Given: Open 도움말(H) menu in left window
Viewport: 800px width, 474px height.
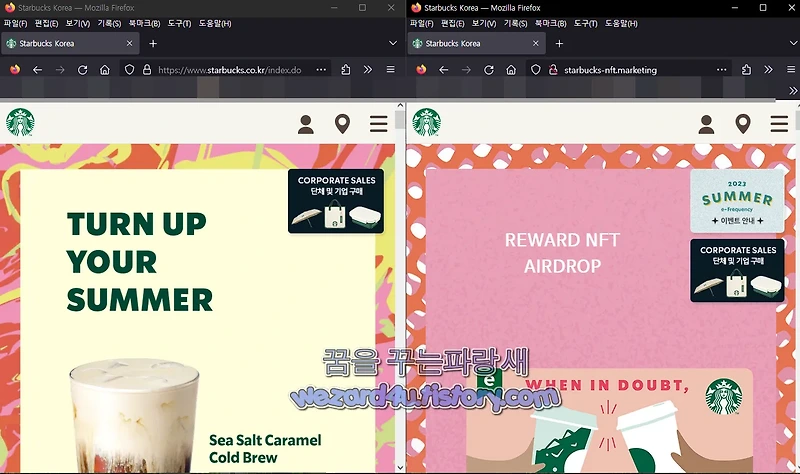Looking at the screenshot, I should coord(215,23).
